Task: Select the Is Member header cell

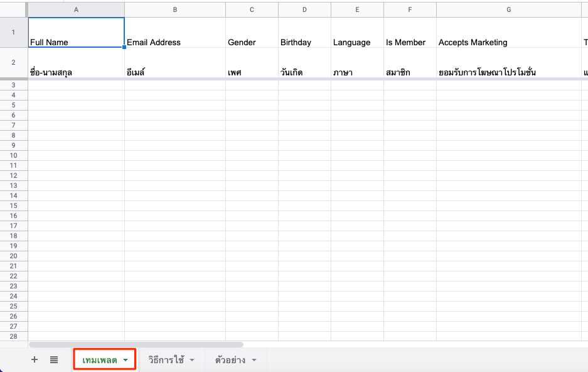Action: [410, 32]
